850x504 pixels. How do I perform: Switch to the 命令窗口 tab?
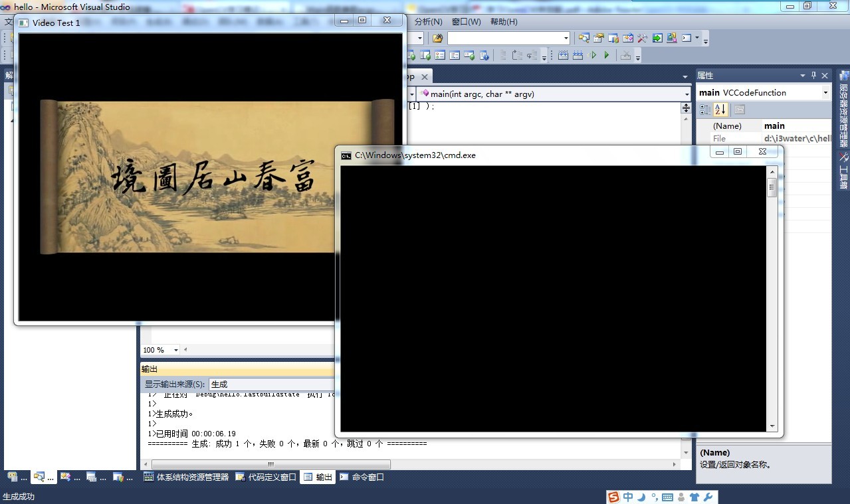tap(362, 477)
